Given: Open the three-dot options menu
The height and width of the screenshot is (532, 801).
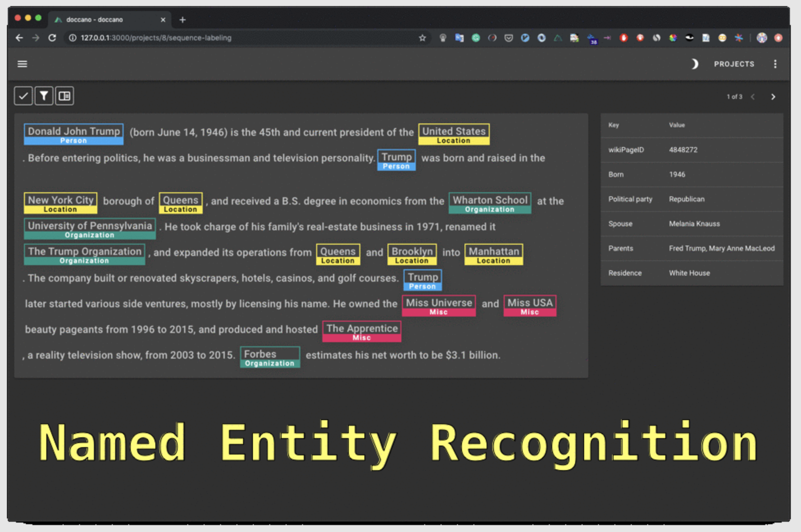Looking at the screenshot, I should click(x=775, y=64).
